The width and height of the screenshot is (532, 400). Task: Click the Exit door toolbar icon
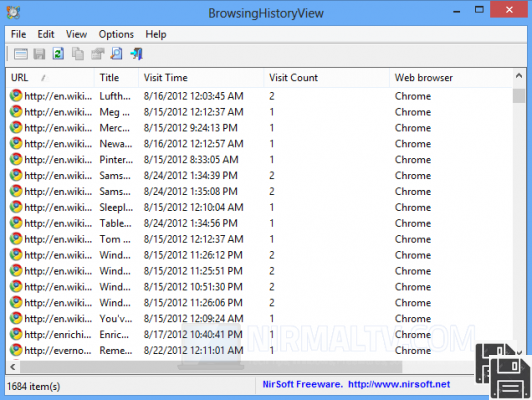[x=136, y=54]
